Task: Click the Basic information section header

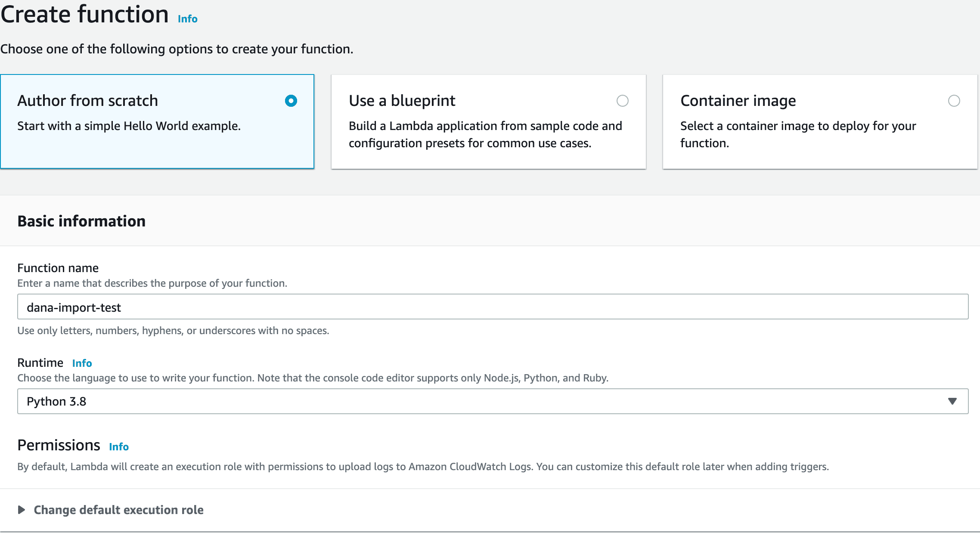Action: click(81, 221)
